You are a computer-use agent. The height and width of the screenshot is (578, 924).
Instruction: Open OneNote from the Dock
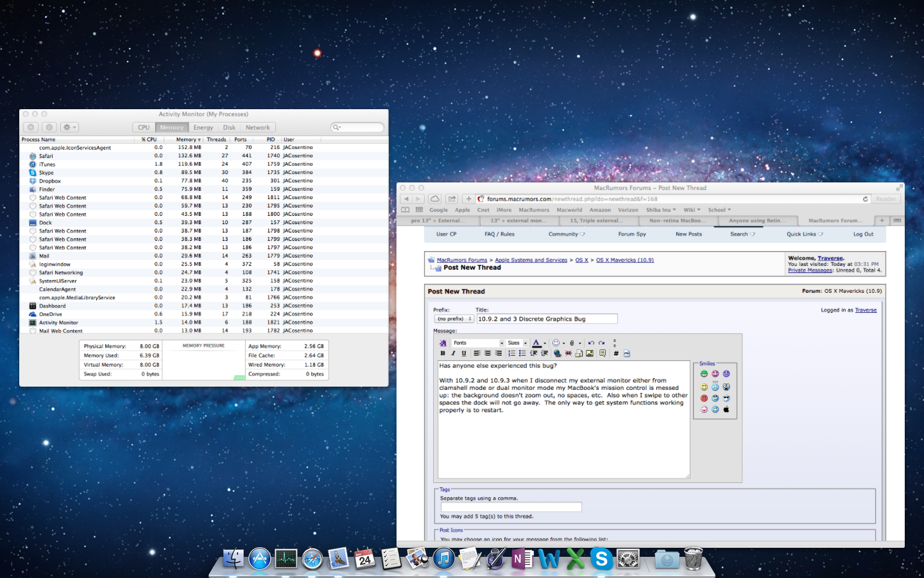pos(522,559)
